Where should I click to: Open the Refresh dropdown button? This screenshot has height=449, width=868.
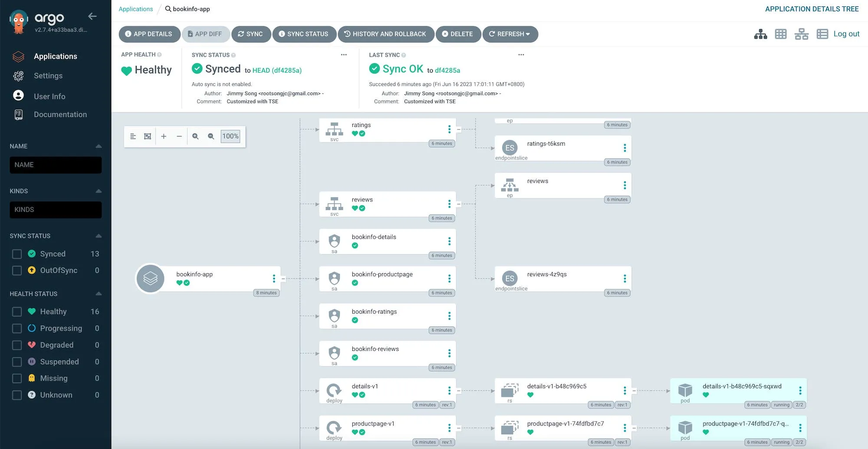coord(510,34)
